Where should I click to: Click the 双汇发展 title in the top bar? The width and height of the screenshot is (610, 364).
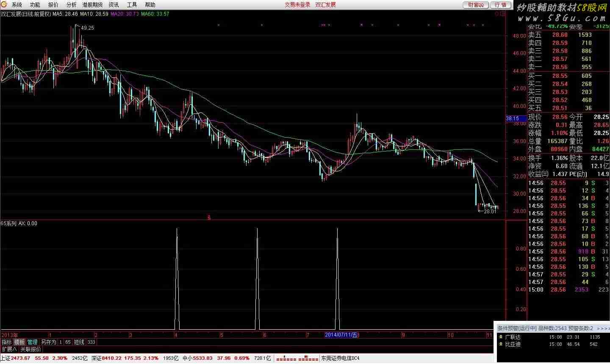pos(325,5)
